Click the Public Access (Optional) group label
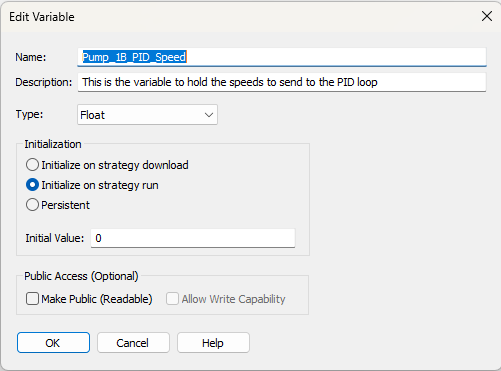 pos(81,276)
